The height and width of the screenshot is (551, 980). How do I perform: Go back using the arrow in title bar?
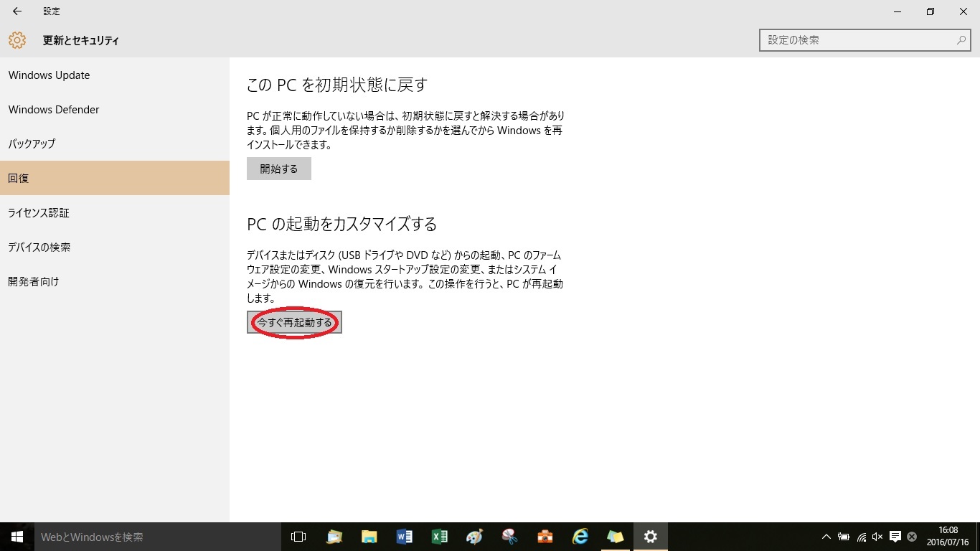pos(17,11)
